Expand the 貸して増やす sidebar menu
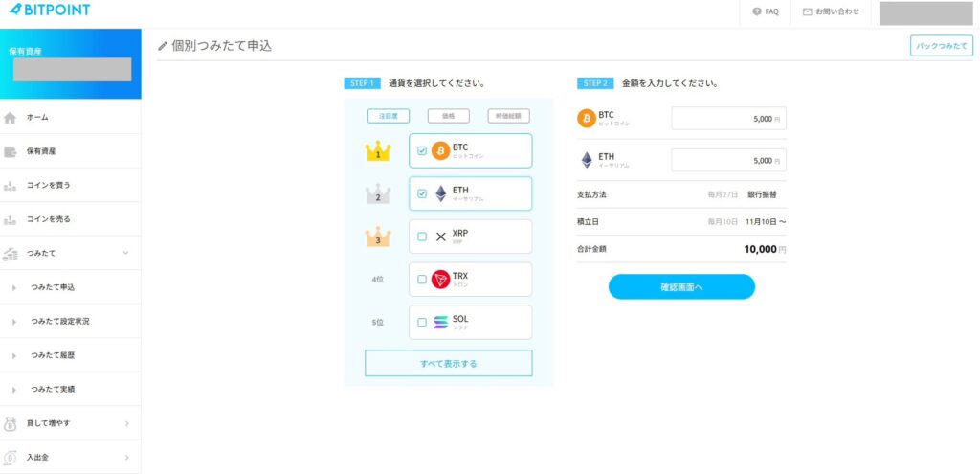This screenshot has width=980, height=474. point(126,423)
